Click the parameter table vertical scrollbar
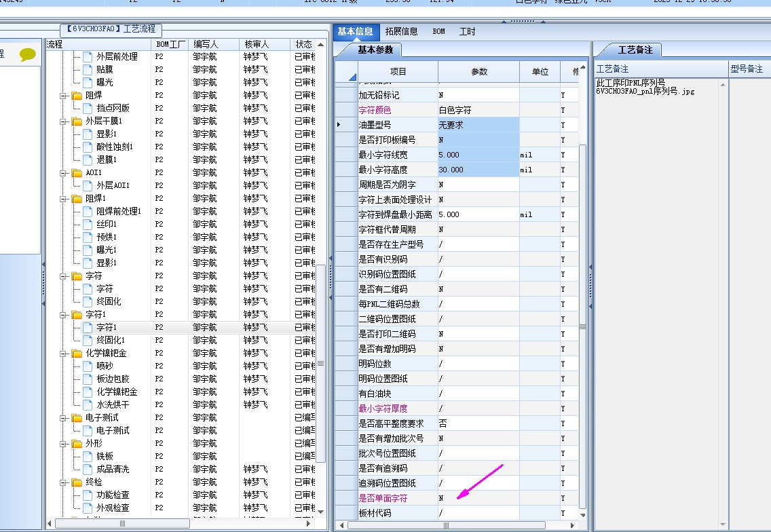Viewport: 771px width, 532px height. click(x=583, y=327)
